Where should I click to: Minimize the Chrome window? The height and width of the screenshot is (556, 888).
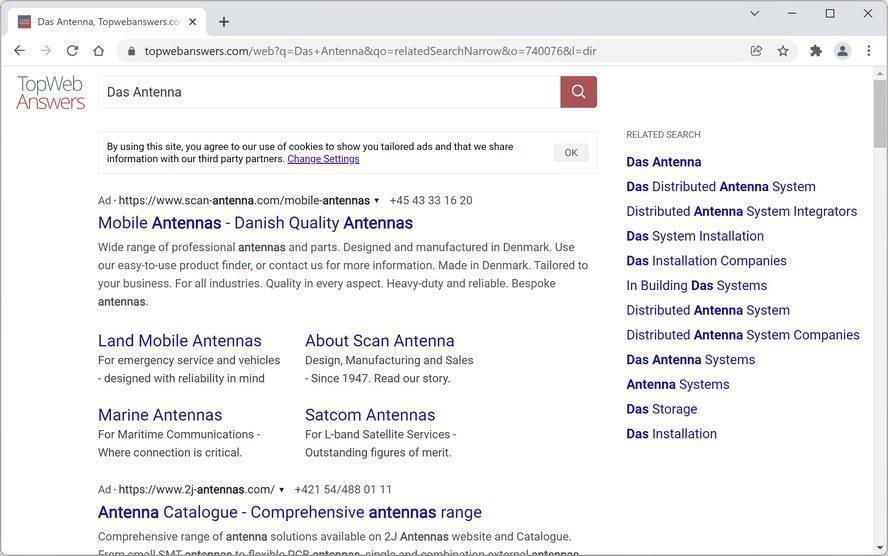792,13
